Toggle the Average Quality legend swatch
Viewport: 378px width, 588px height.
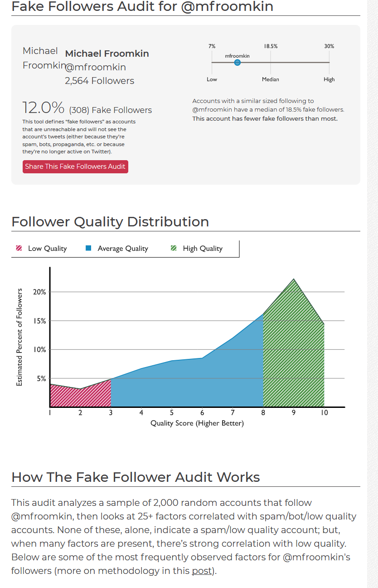coord(88,248)
